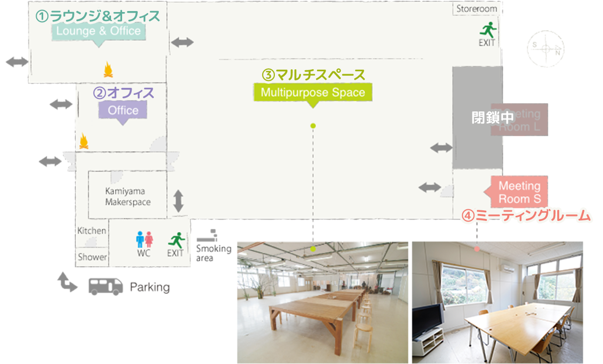This screenshot has height=364, width=603.
Task: Select the pink Meeting Room S label
Action: click(519, 192)
